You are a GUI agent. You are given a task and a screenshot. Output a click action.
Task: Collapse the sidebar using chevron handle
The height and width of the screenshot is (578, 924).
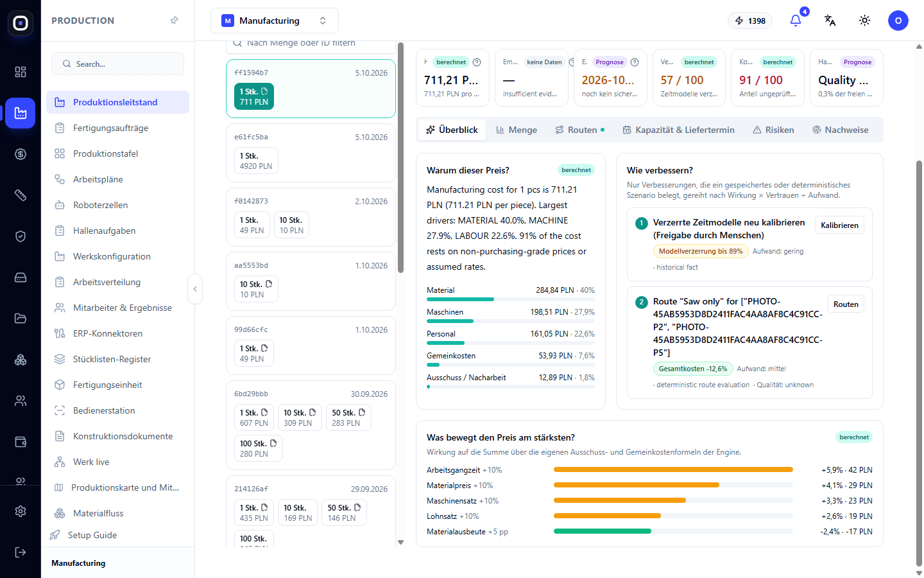coord(195,289)
